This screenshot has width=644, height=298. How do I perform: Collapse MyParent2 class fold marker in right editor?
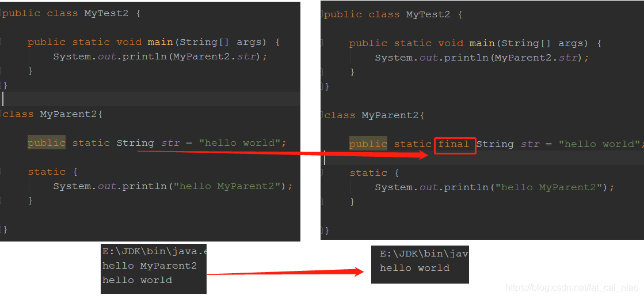(x=322, y=115)
